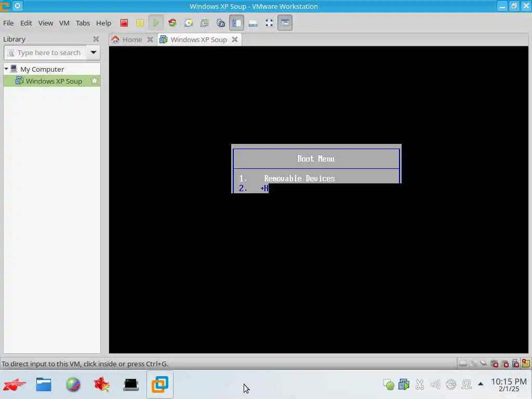Open the Snapshot Manager icon
532x399 pixels.
[221, 23]
